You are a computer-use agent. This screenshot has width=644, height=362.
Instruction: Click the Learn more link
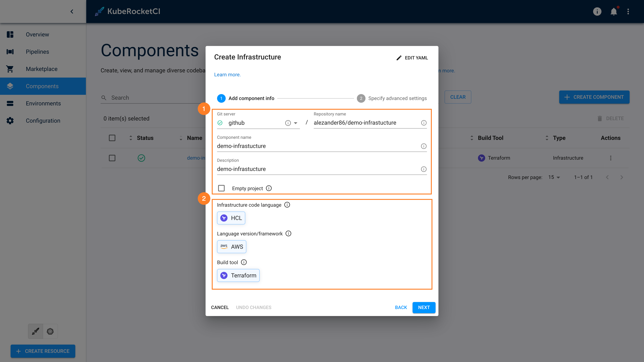pos(227,74)
